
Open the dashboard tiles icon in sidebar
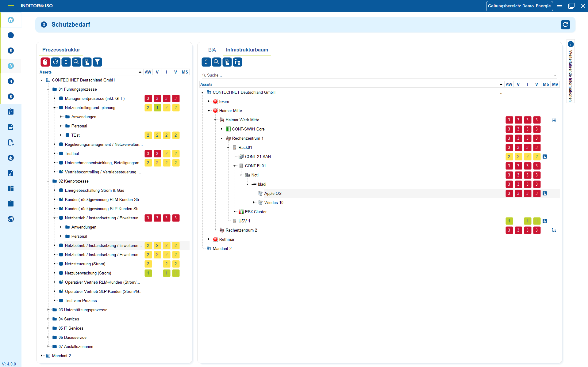[11, 188]
